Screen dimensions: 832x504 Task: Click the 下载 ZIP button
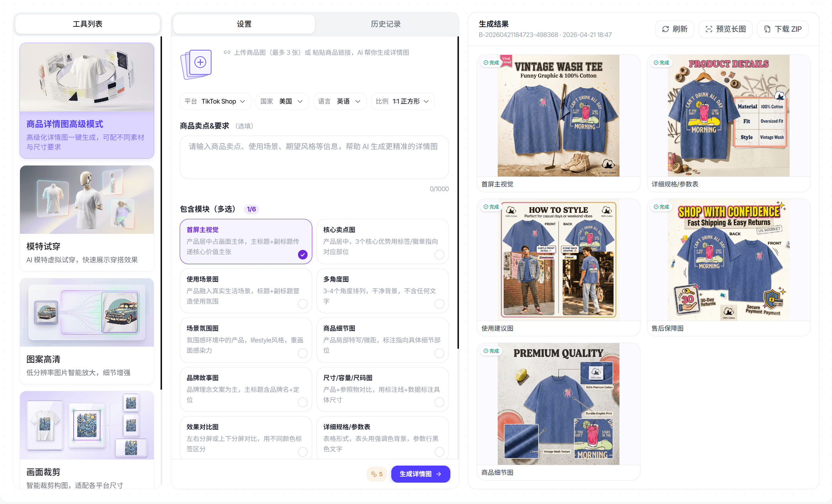click(x=783, y=29)
